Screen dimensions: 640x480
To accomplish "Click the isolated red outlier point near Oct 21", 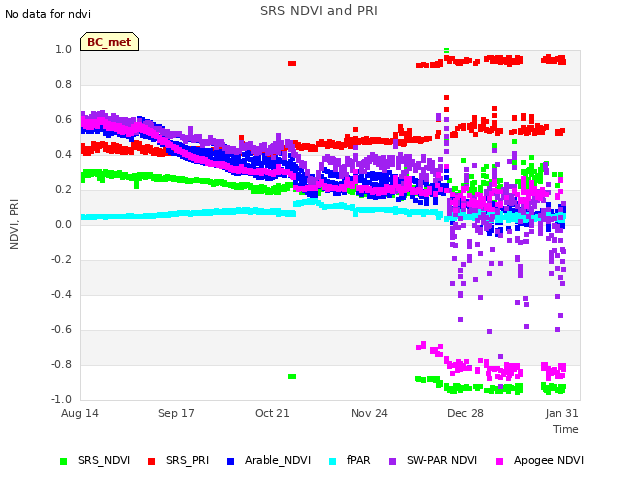I will pos(292,63).
